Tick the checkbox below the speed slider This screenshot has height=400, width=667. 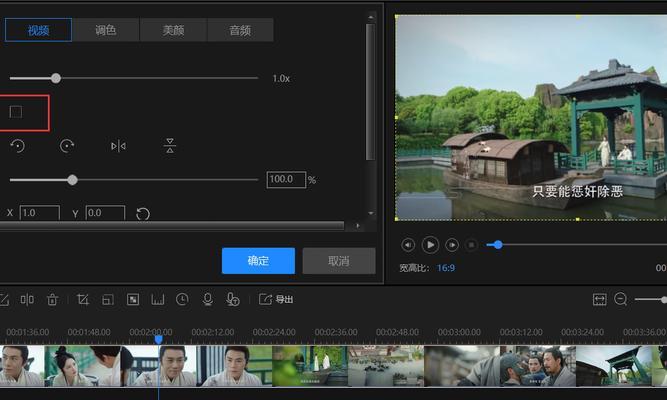coord(16,112)
